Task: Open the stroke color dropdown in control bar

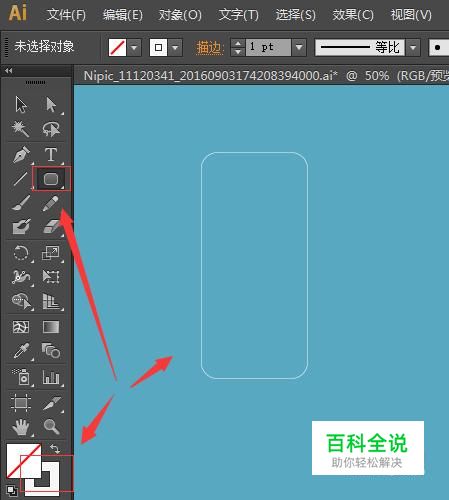Action: click(x=175, y=48)
